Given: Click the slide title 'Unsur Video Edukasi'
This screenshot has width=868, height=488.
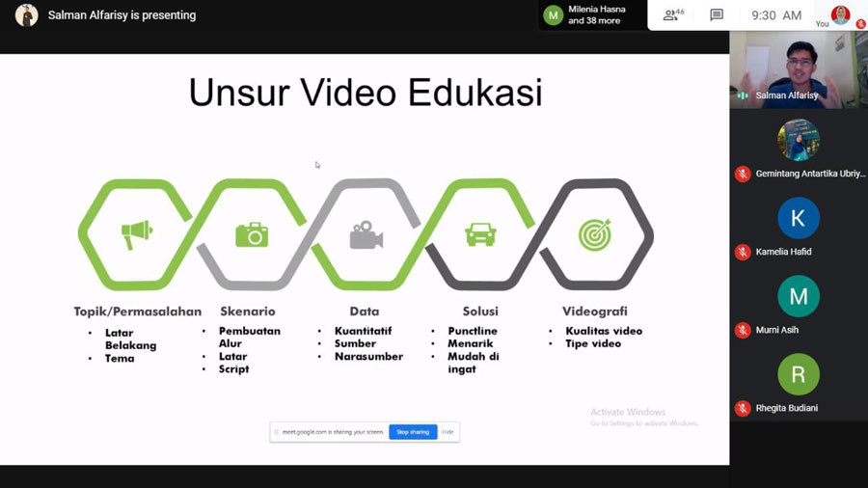Looking at the screenshot, I should tap(366, 92).
